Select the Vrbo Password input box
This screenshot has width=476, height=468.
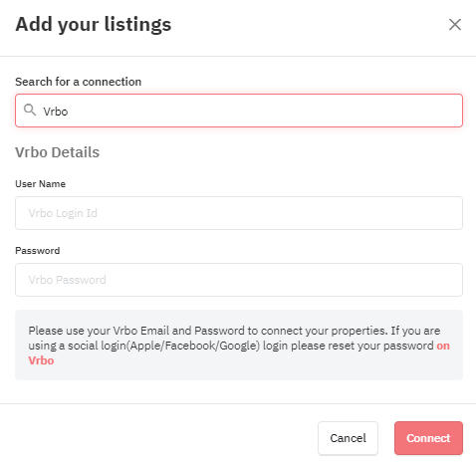pos(239,280)
